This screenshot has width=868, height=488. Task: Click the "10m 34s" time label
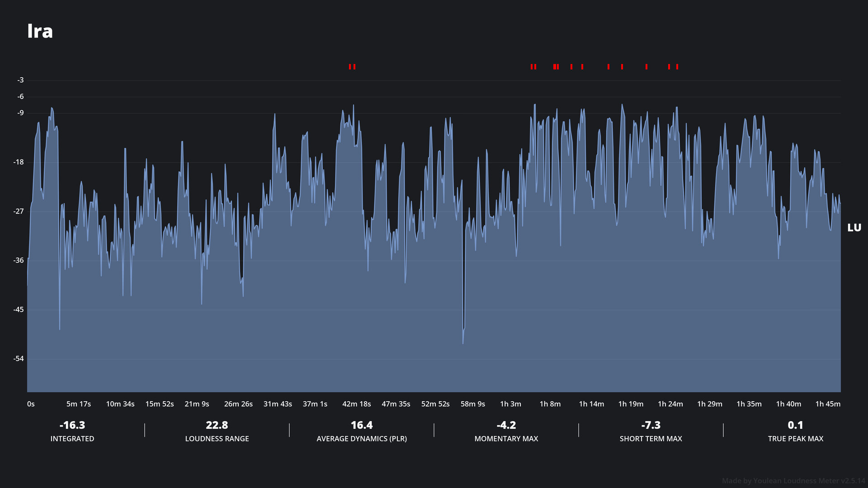point(120,404)
